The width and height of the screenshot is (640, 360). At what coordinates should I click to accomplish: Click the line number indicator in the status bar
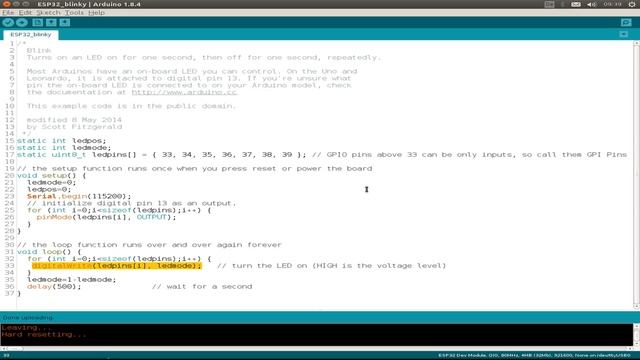point(7,356)
